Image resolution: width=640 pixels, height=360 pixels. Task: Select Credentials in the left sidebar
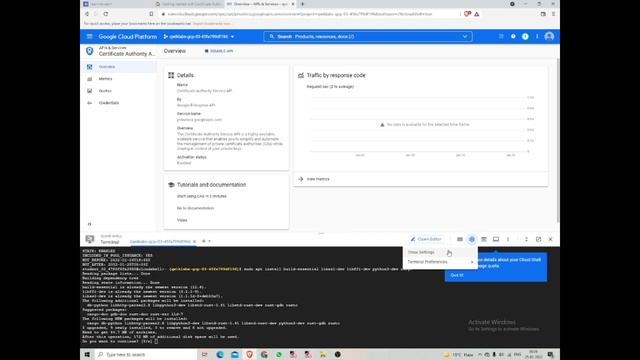click(x=118, y=103)
